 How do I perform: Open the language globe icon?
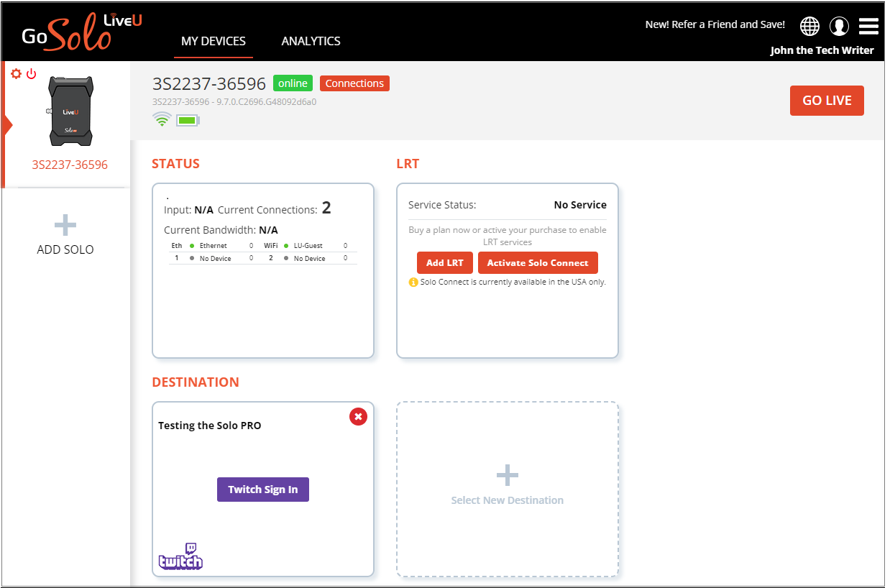point(810,26)
